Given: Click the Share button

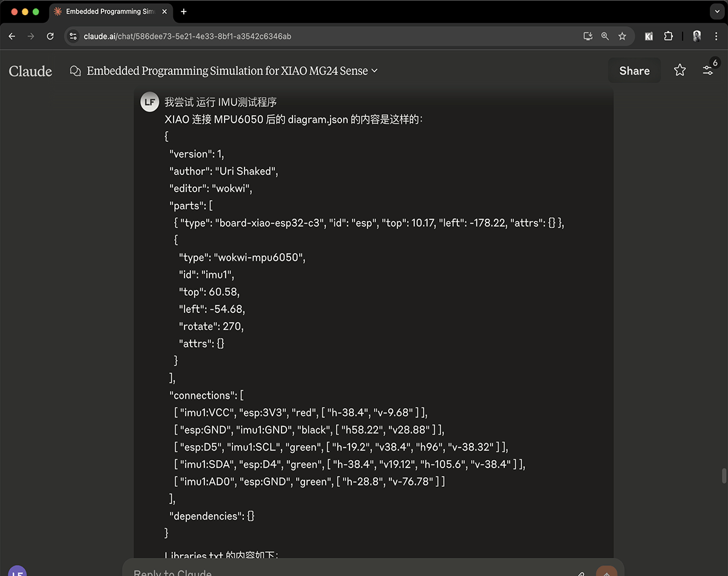Looking at the screenshot, I should [635, 71].
